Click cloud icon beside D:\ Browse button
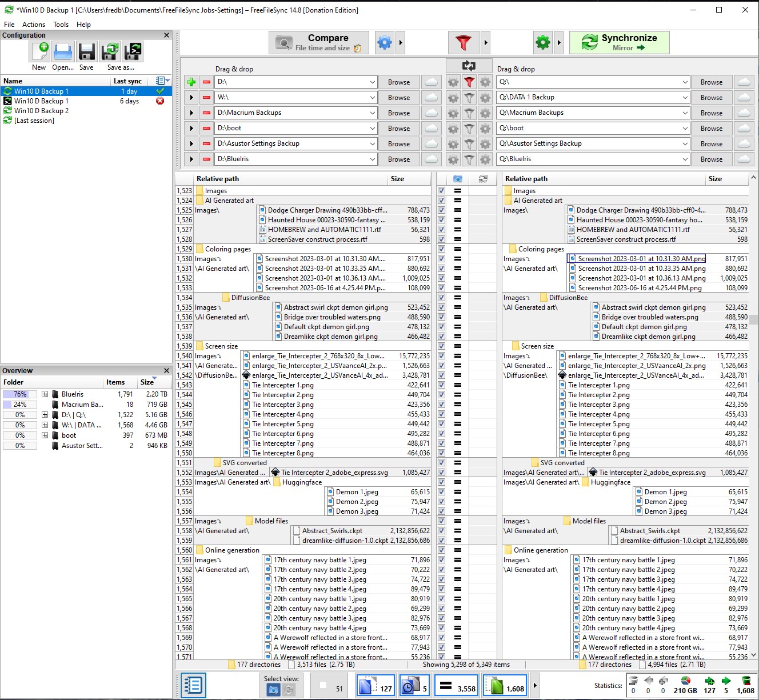759x700 pixels. 432,82
